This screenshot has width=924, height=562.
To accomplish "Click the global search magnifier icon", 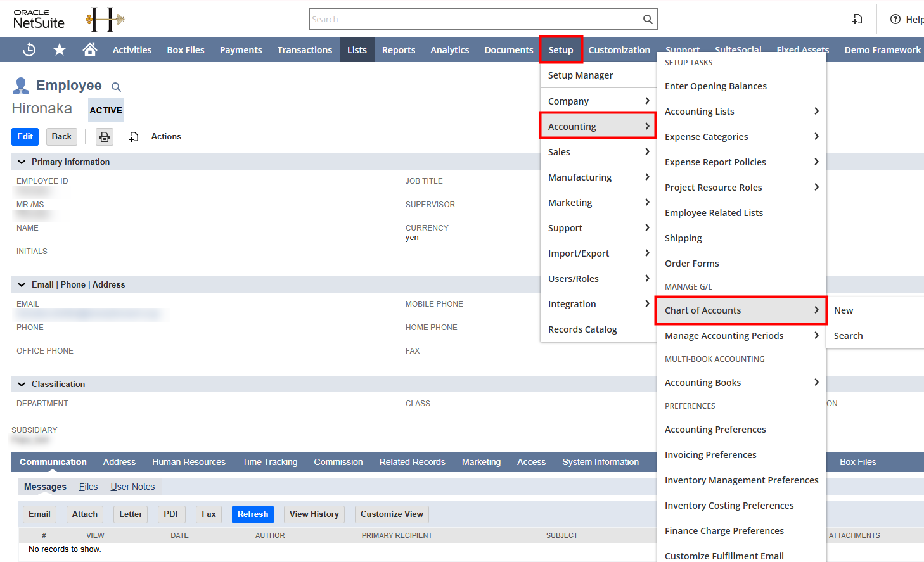I will coord(648,19).
